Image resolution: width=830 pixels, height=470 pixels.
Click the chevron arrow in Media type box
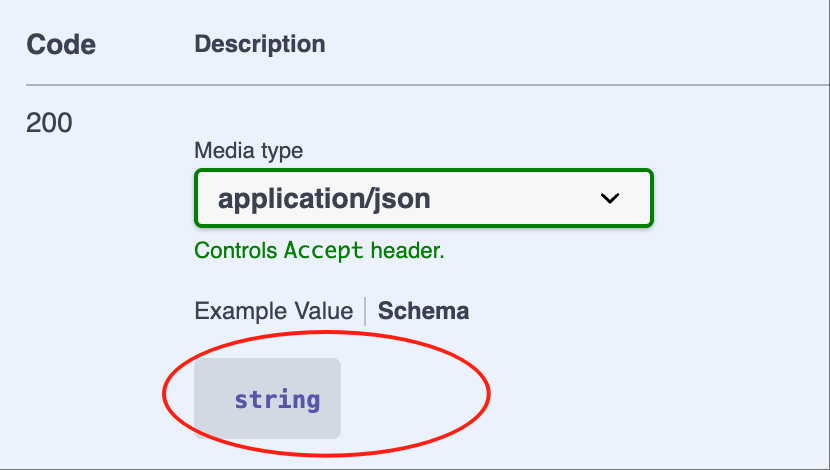click(x=610, y=198)
